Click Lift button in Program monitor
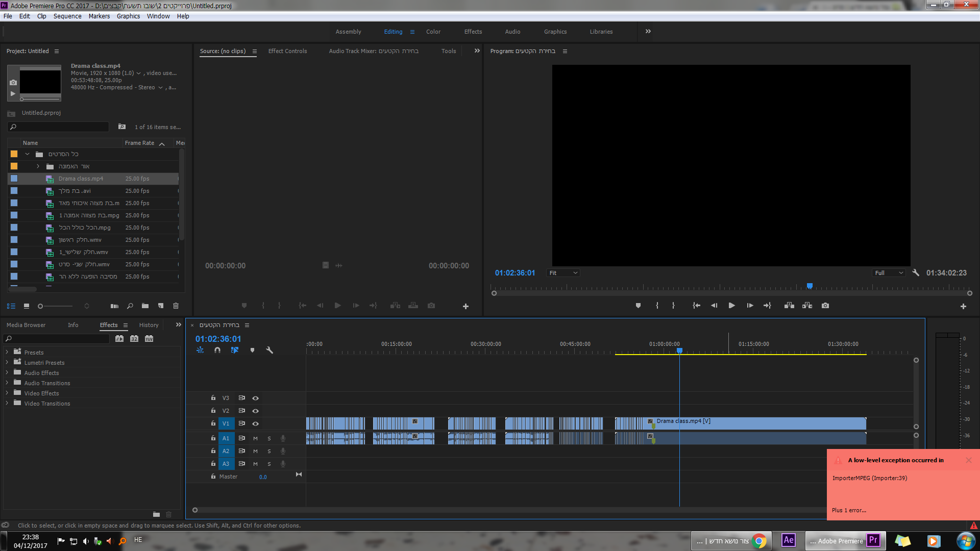 point(789,306)
